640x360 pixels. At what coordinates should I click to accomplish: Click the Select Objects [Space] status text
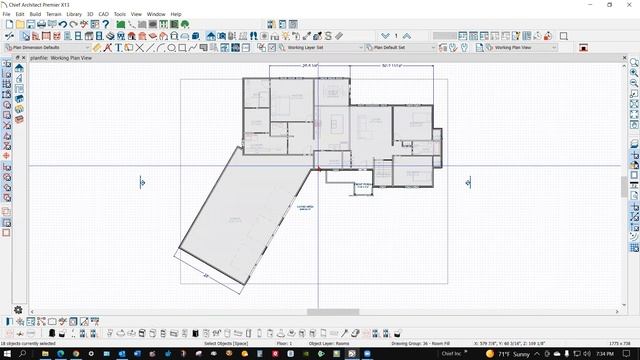(x=226, y=344)
